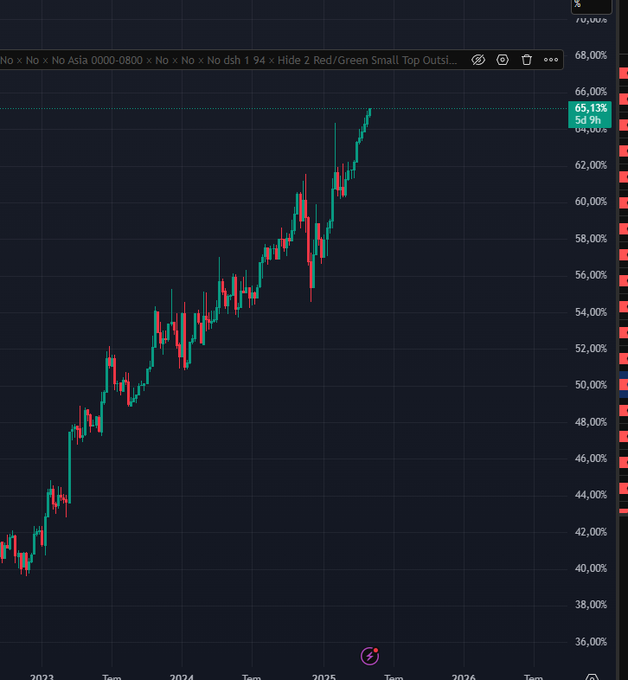The height and width of the screenshot is (680, 628).
Task: Click the 54,00% price scale label
Action: click(591, 312)
